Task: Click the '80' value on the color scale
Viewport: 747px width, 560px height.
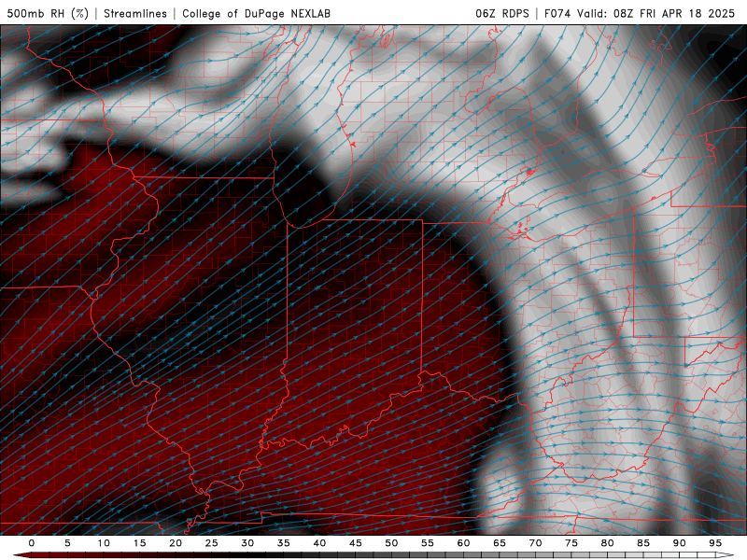Action: coord(608,543)
